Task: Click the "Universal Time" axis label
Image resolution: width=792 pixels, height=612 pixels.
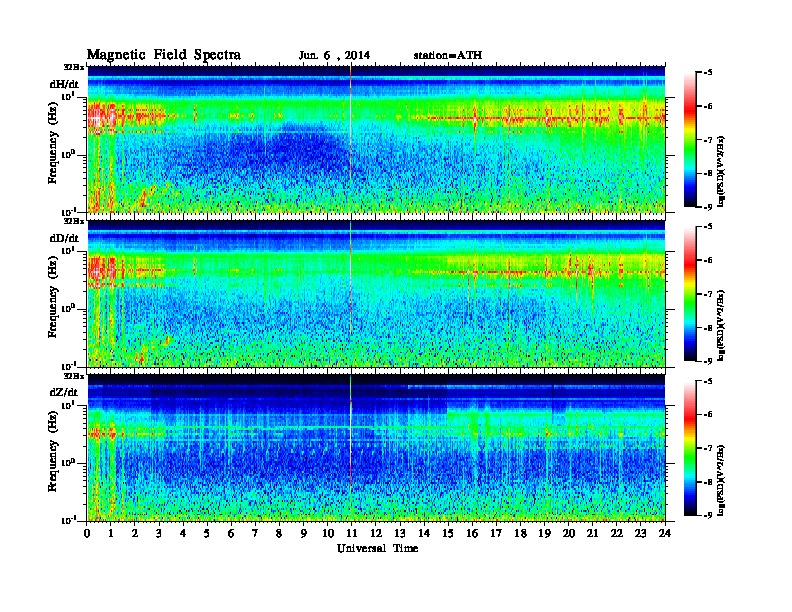Action: [377, 548]
